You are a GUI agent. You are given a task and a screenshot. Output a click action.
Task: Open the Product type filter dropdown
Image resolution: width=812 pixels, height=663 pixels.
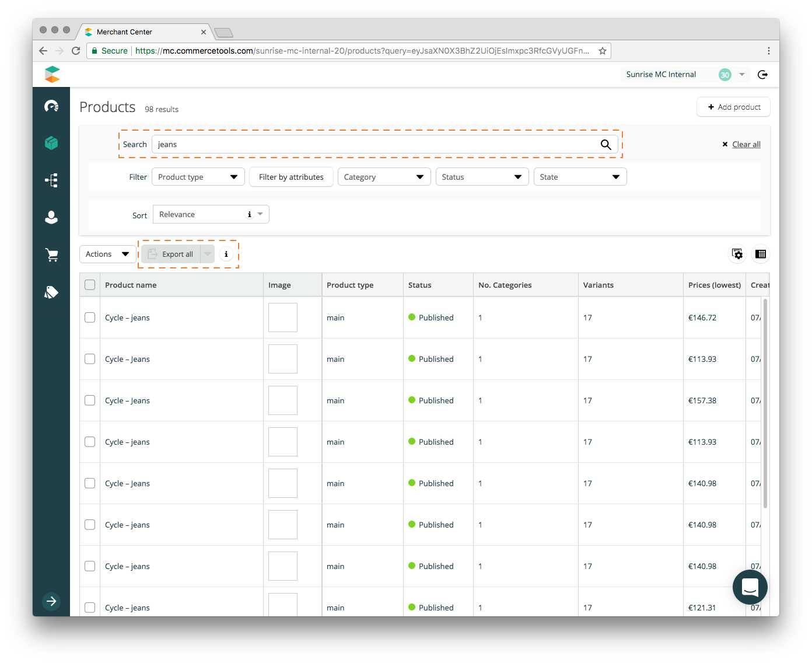(x=198, y=177)
